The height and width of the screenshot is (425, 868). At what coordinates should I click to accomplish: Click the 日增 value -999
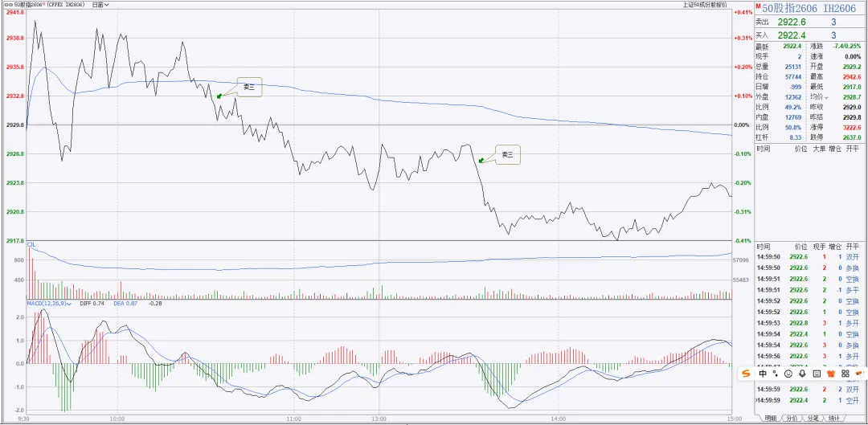pos(796,87)
